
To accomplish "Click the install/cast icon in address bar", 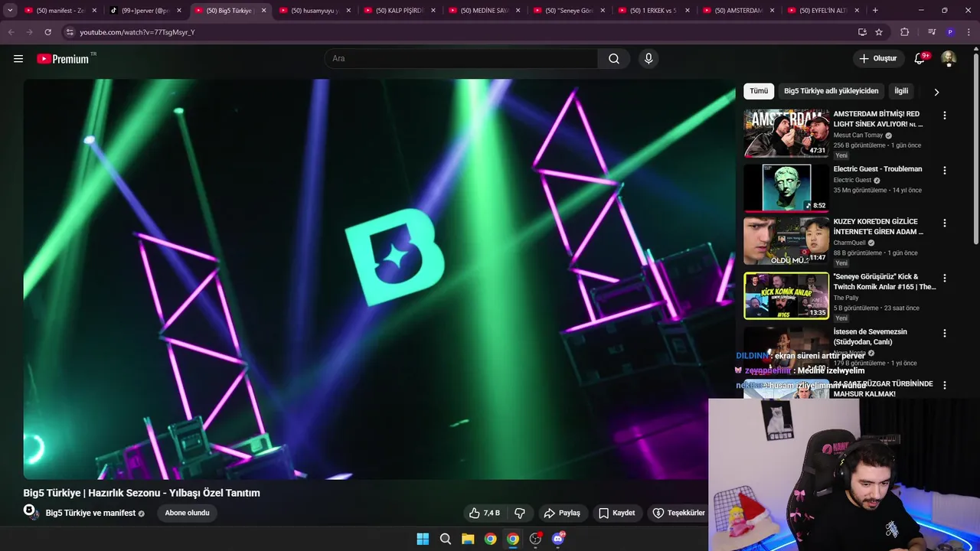I will (x=862, y=32).
